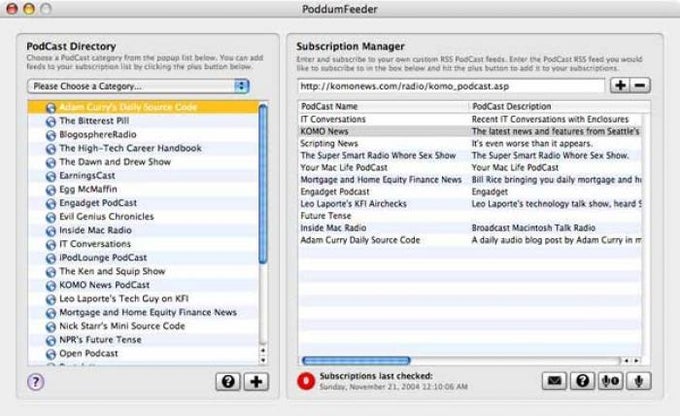Add selected directory podcast with plus button
The width and height of the screenshot is (680, 416).
click(x=256, y=382)
